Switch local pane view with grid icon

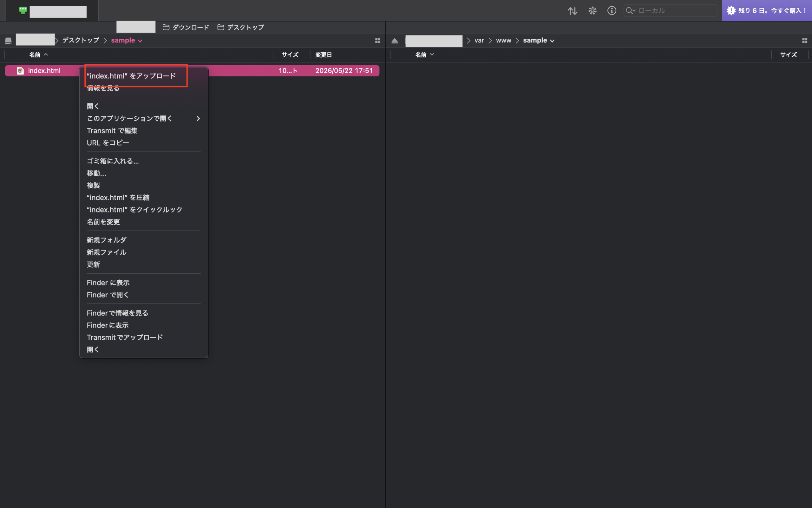click(378, 41)
